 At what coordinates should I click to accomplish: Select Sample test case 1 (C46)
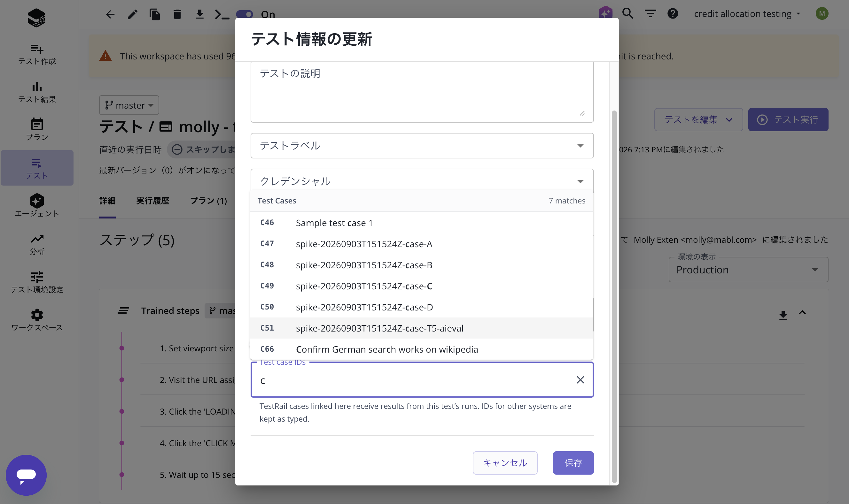click(x=421, y=223)
